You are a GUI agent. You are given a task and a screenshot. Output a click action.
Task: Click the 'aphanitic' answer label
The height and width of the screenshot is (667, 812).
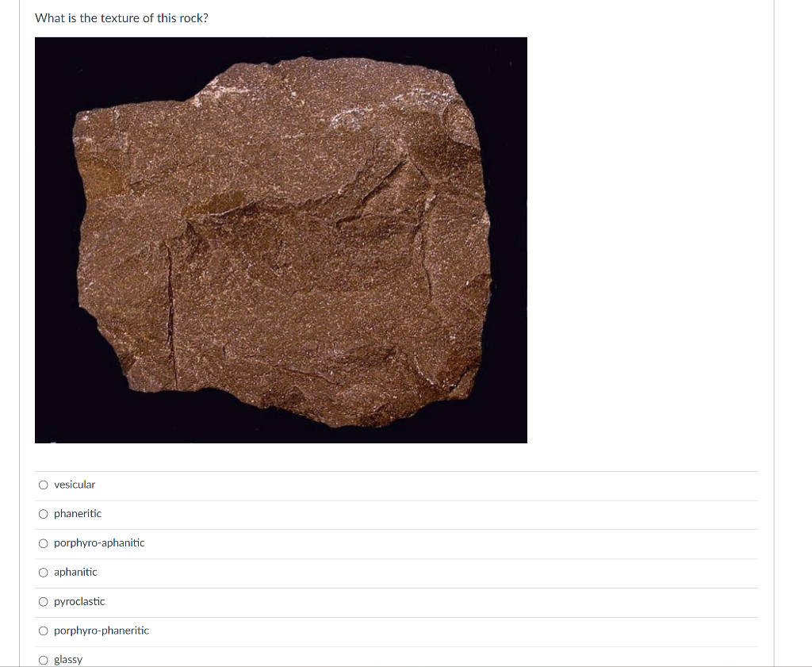pos(75,573)
